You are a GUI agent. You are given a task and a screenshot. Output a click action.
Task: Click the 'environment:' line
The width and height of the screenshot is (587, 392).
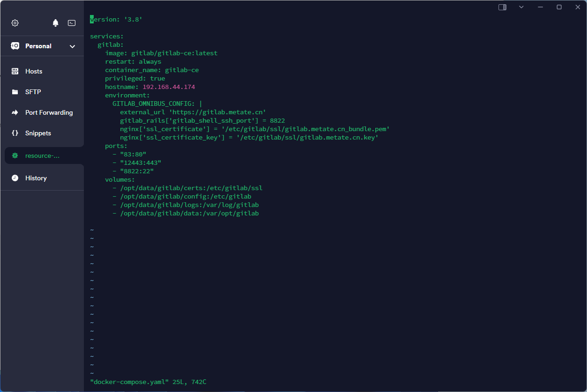pyautogui.click(x=127, y=95)
